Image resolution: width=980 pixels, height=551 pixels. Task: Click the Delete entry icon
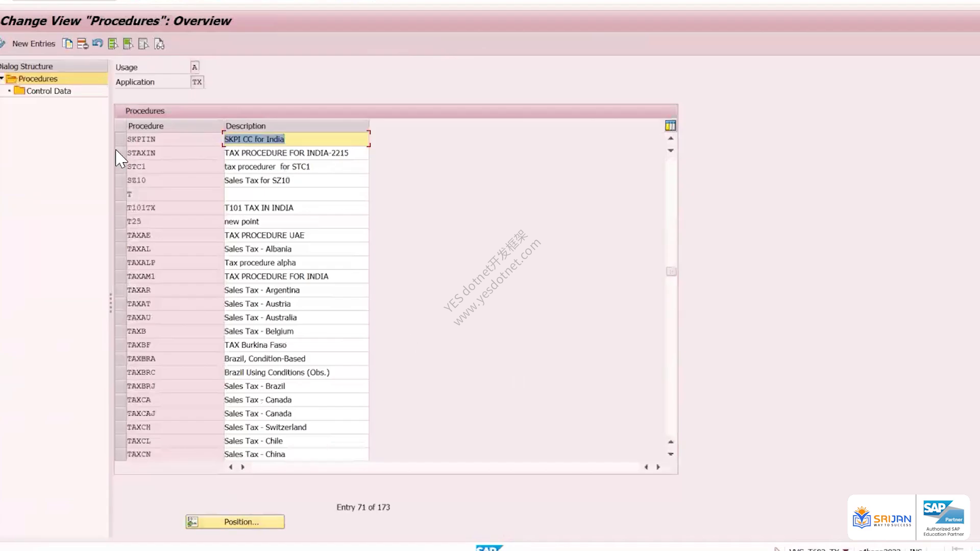[82, 44]
